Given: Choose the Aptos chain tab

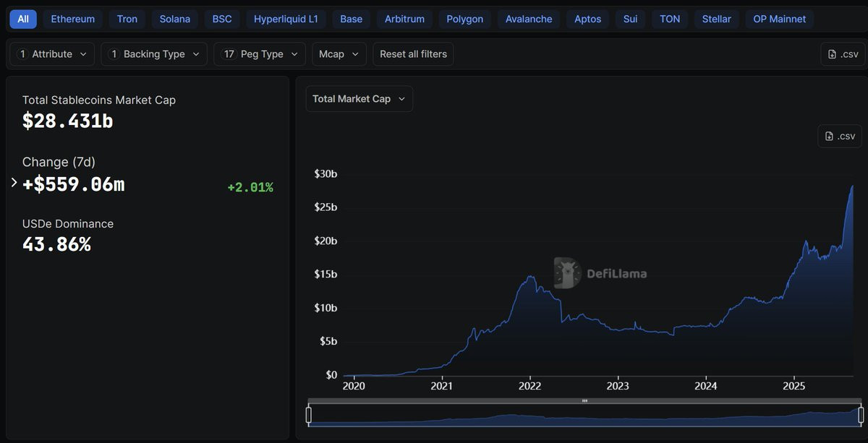Looking at the screenshot, I should (x=588, y=19).
